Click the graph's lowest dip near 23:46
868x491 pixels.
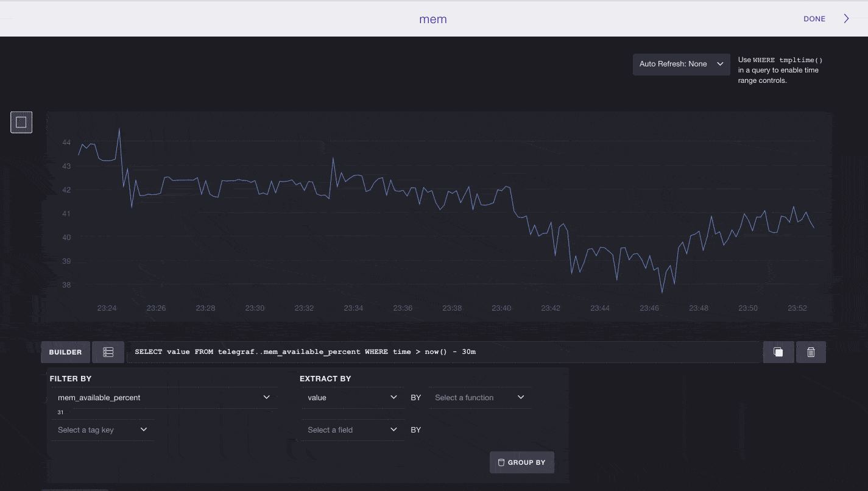click(662, 291)
